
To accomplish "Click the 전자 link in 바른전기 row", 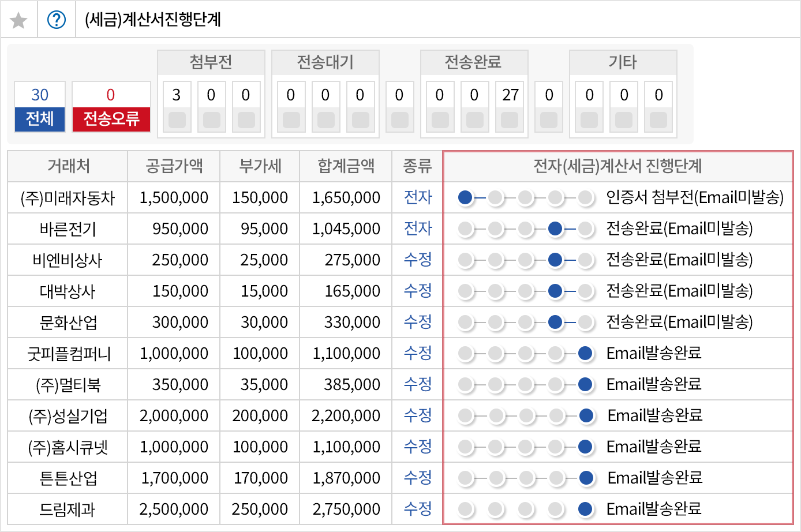I will pos(418,228).
